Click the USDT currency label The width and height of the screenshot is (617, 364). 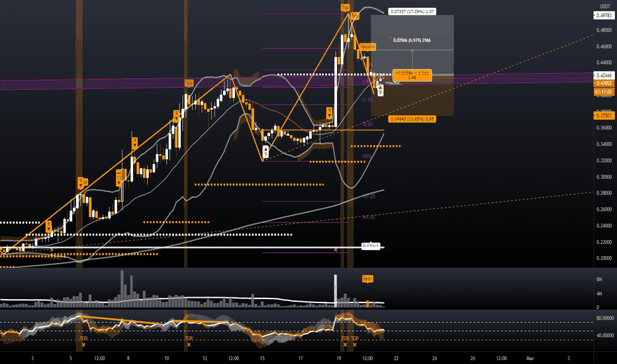[604, 7]
